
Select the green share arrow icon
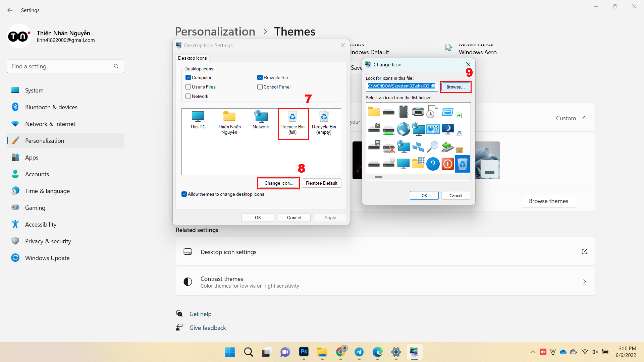[x=459, y=115]
